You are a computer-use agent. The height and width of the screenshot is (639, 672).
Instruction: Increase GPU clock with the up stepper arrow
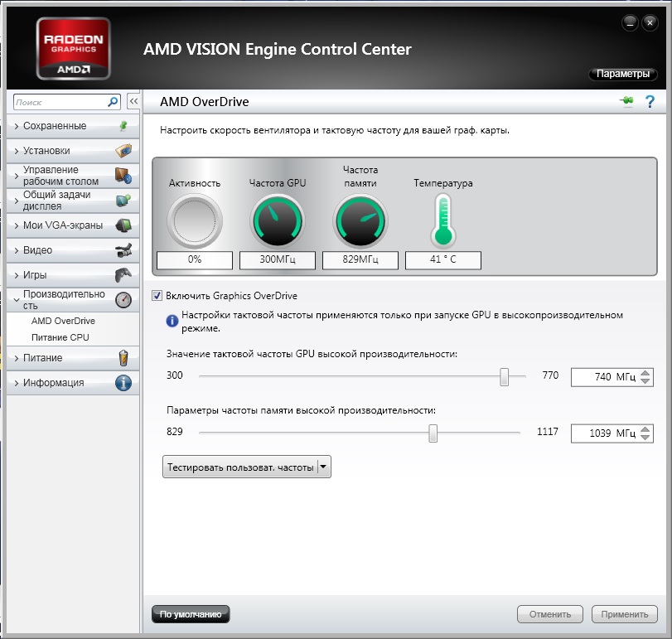click(645, 373)
